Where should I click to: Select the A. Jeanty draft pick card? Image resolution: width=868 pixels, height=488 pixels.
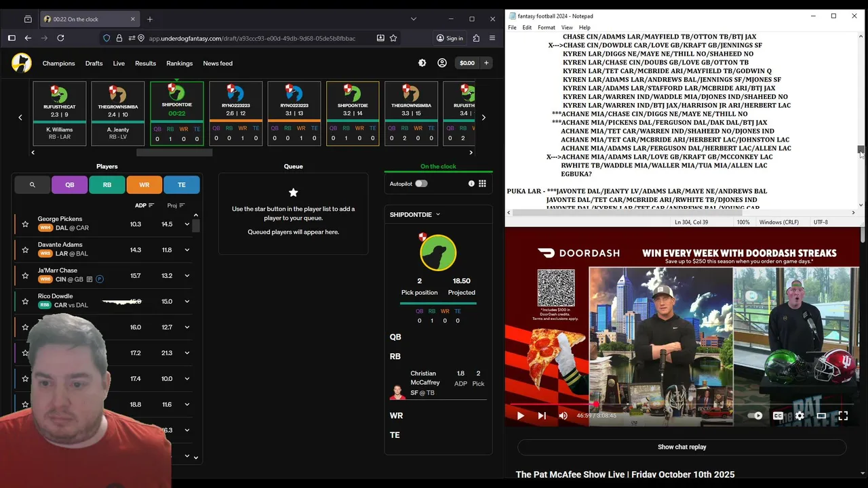click(x=118, y=113)
